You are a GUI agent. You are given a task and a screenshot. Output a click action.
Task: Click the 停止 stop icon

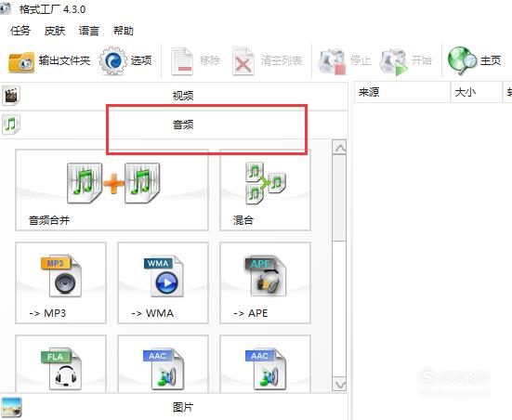click(332, 61)
